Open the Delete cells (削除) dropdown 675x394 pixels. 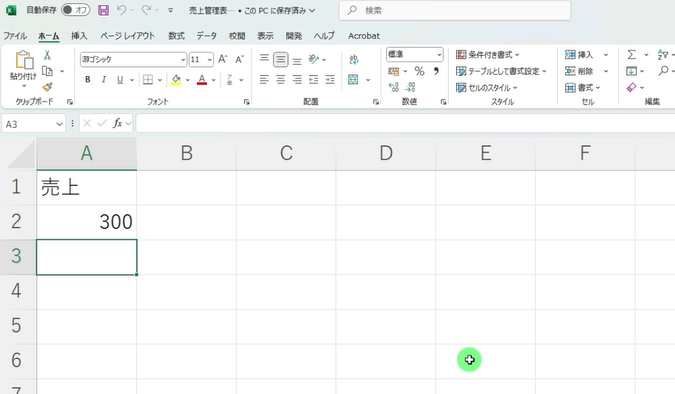pyautogui.click(x=606, y=71)
